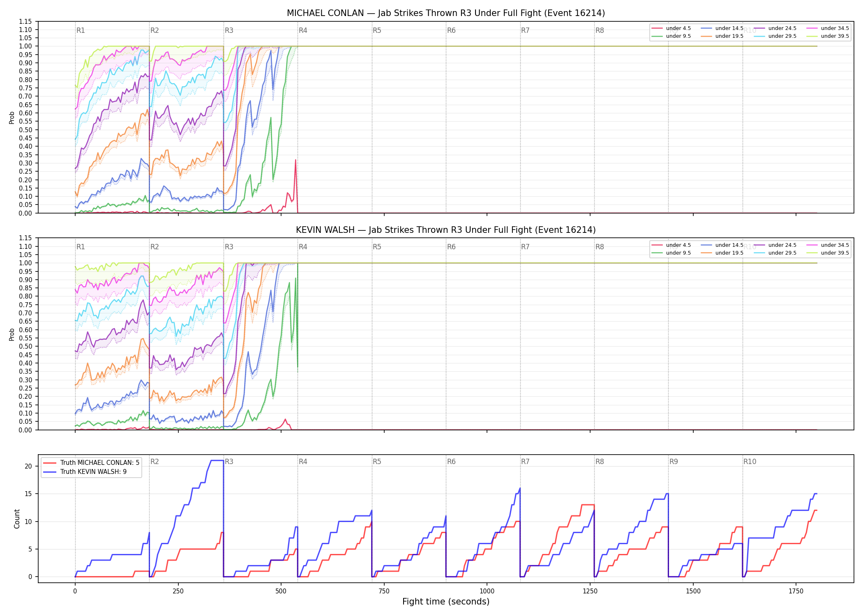The width and height of the screenshot is (863, 616).
Task: Click the MICHAEL CONLAN chart title
Action: [446, 13]
